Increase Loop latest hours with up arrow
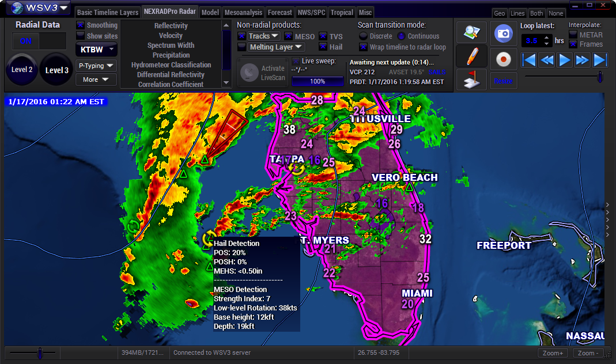616x364 pixels. (546, 37)
